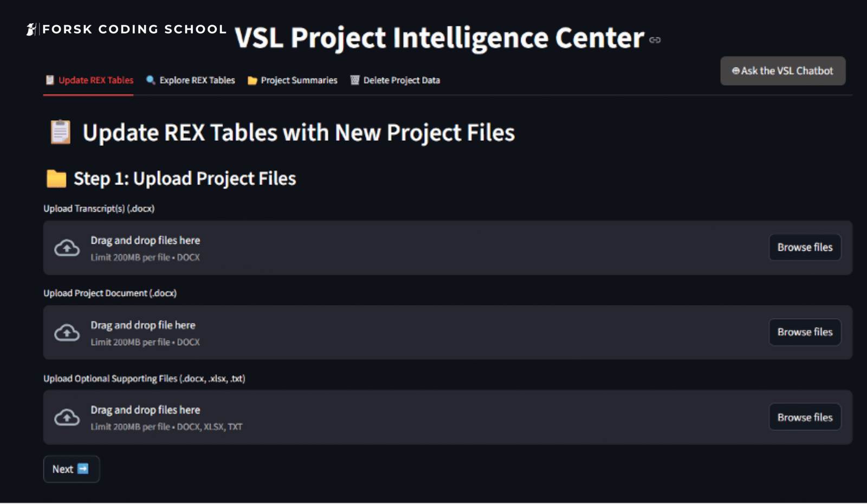Click the Forsk Coding School logo

(x=126, y=29)
